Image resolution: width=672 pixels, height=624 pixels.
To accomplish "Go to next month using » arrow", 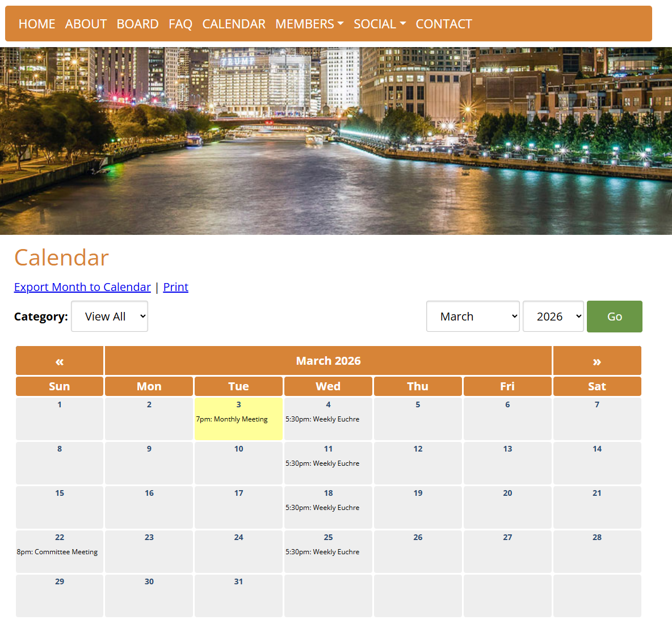I will coord(597,361).
